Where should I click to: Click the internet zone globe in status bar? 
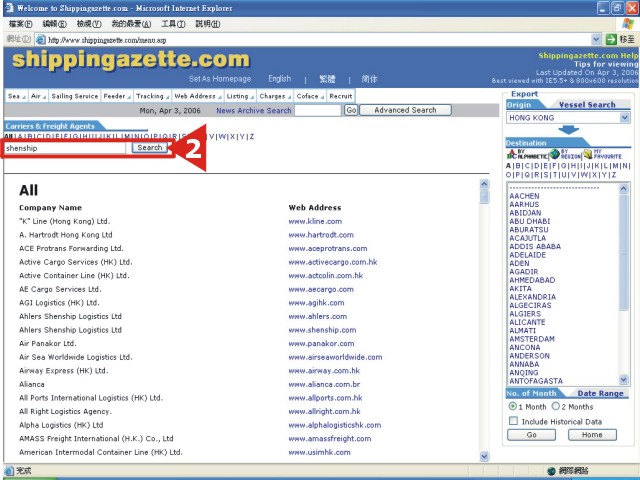551,471
